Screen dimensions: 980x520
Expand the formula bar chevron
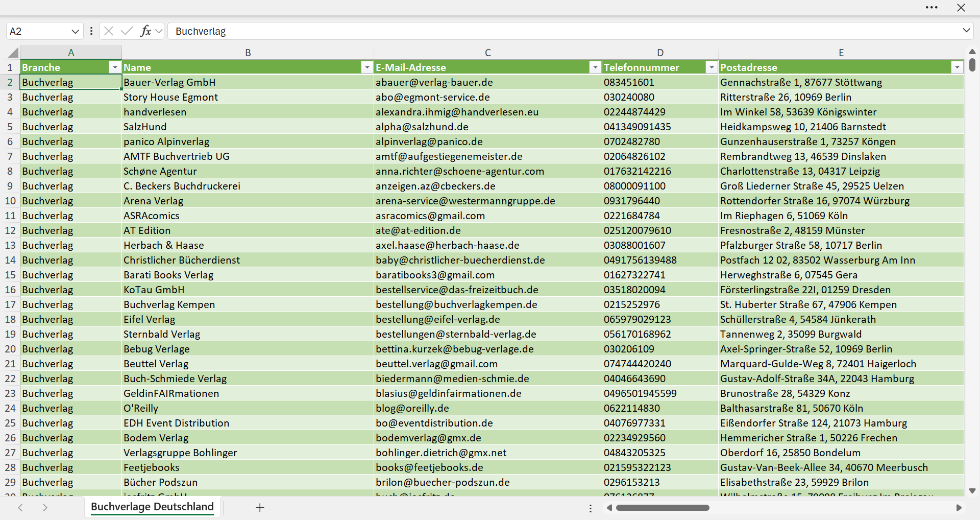click(966, 31)
